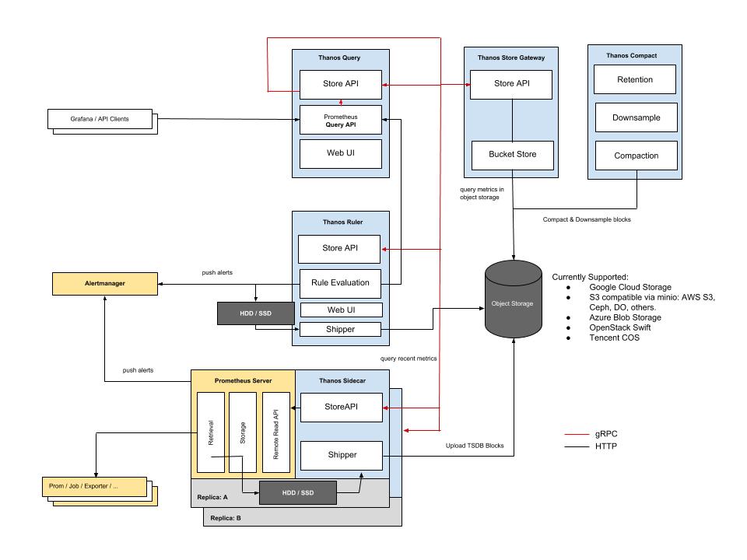
Task: Click the Bucket Store element
Action: (511, 155)
